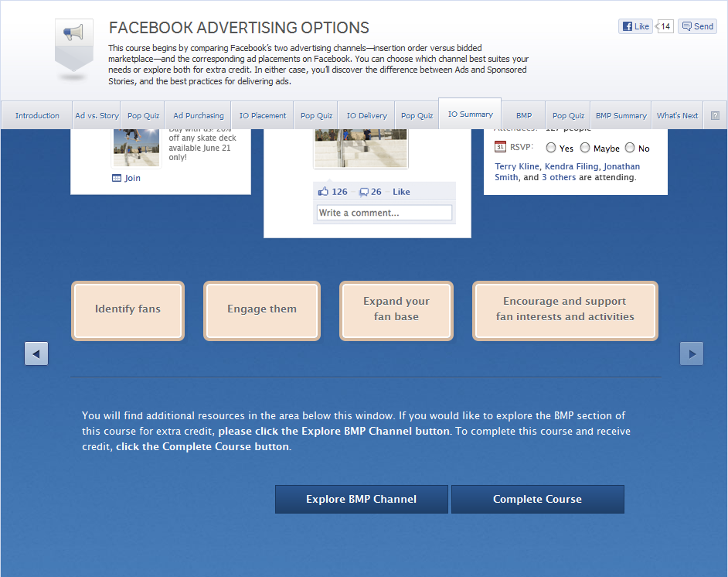Viewport: 728px width, 577px height.
Task: Select the Maybe RSVP radio button
Action: pos(585,148)
